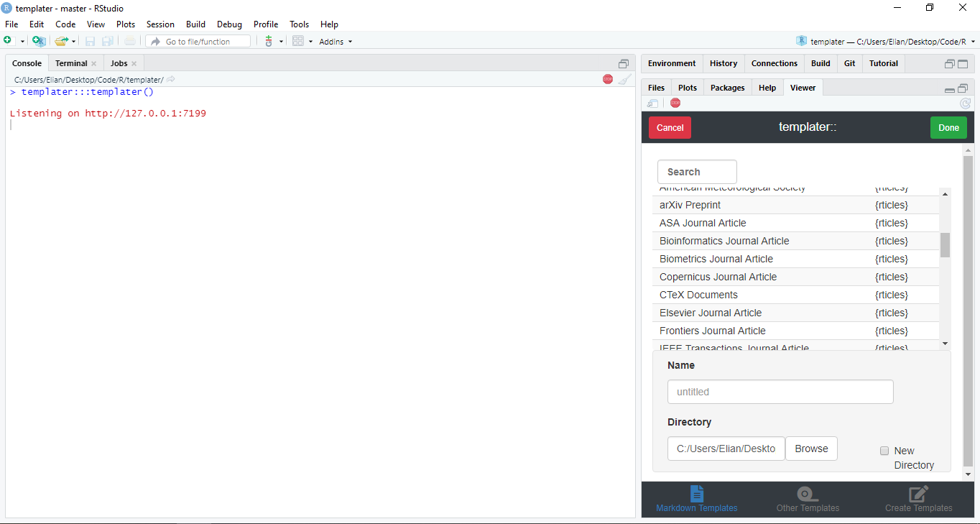Screen dimensions: 980x524
Task: Cancel the templater gadget
Action: 670,127
